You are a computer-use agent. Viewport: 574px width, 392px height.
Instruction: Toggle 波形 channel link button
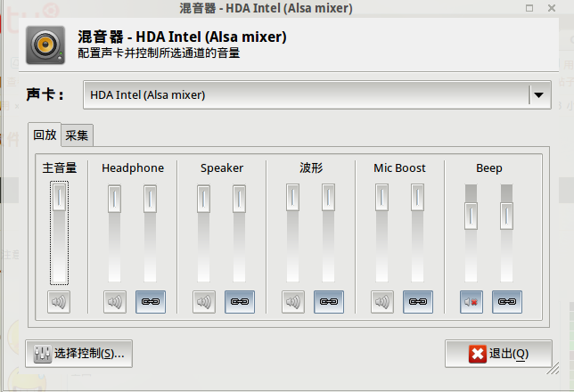click(x=329, y=302)
